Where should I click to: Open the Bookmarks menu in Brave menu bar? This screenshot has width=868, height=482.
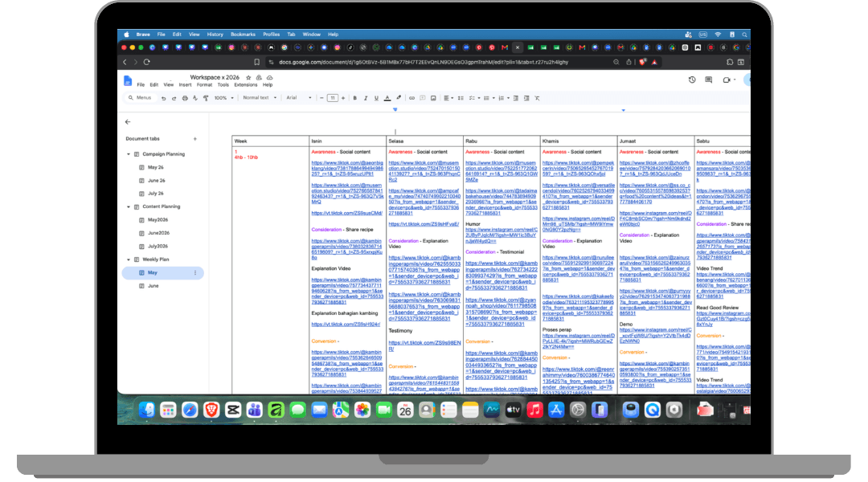[243, 35]
